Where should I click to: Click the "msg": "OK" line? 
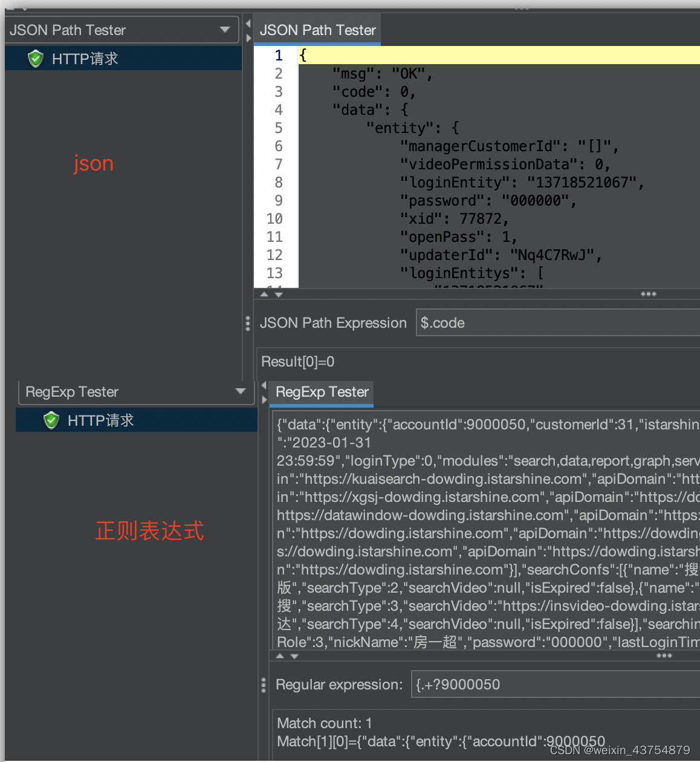[382, 74]
